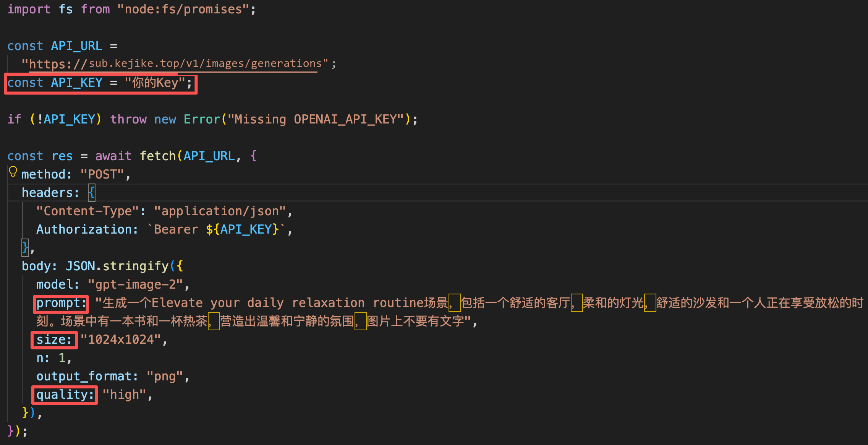
Task: Click the lightbulb quick-fix icon
Action: click(x=13, y=172)
